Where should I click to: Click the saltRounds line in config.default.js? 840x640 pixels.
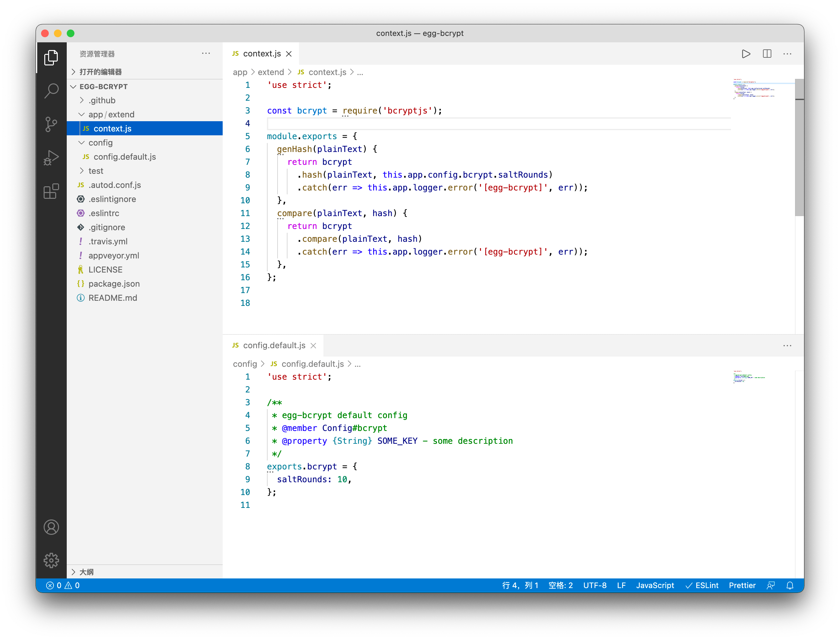point(314,479)
